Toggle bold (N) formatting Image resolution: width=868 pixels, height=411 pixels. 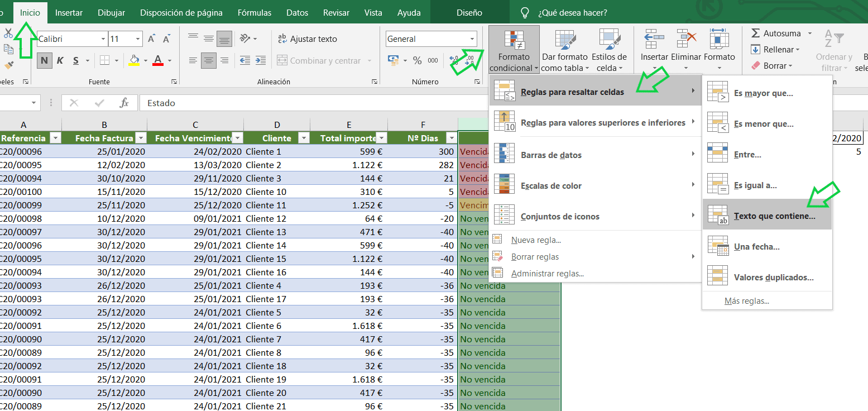(x=45, y=60)
